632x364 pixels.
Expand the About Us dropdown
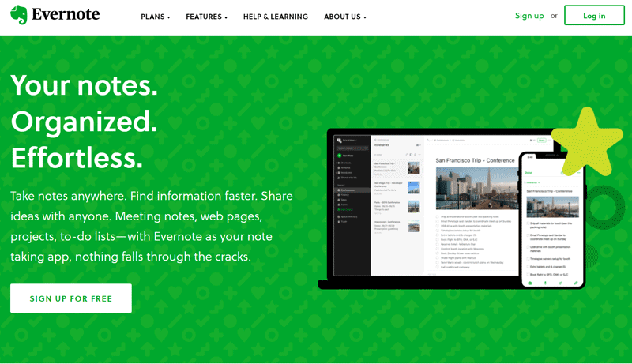click(x=345, y=17)
